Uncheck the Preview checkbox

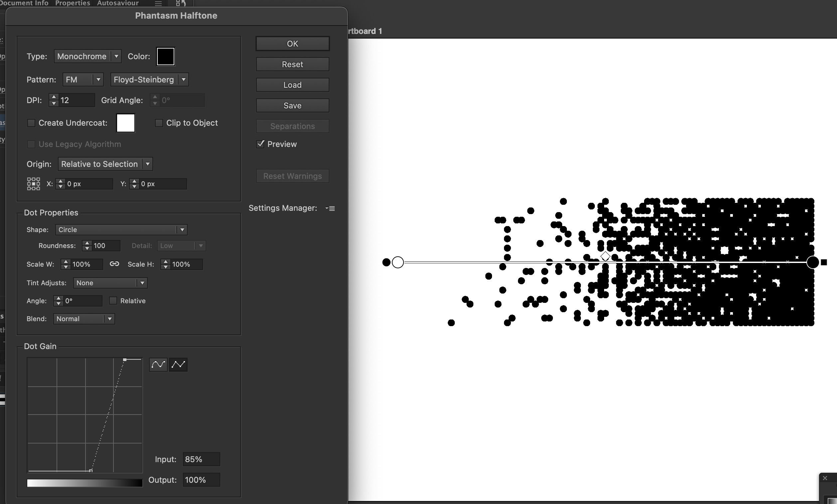pos(260,144)
